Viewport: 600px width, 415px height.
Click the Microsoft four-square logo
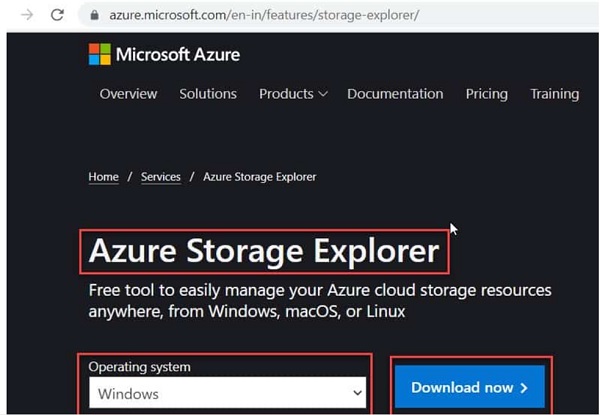(x=99, y=54)
